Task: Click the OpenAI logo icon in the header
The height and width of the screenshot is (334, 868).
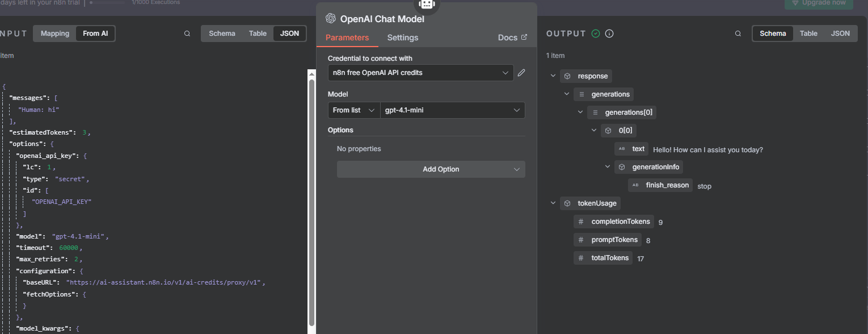Action: [x=331, y=19]
